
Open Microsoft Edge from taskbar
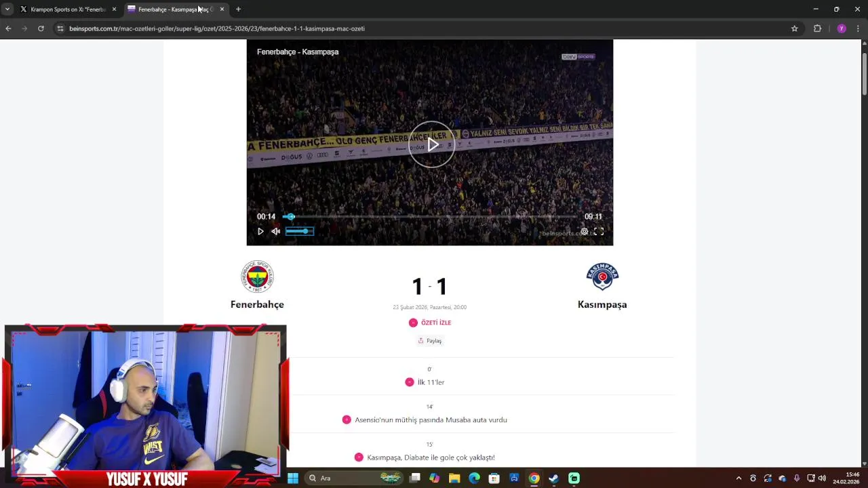click(474, 478)
